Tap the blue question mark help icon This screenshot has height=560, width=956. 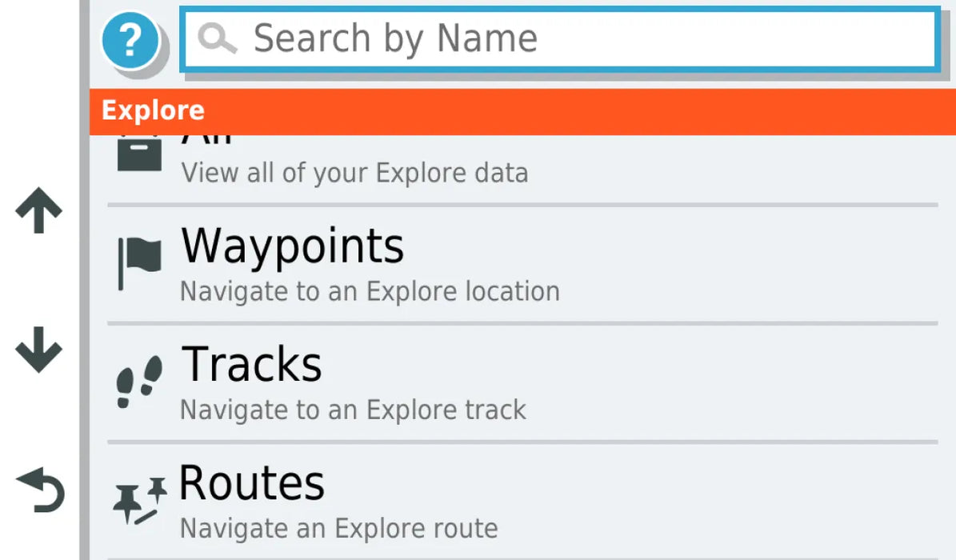(x=130, y=38)
